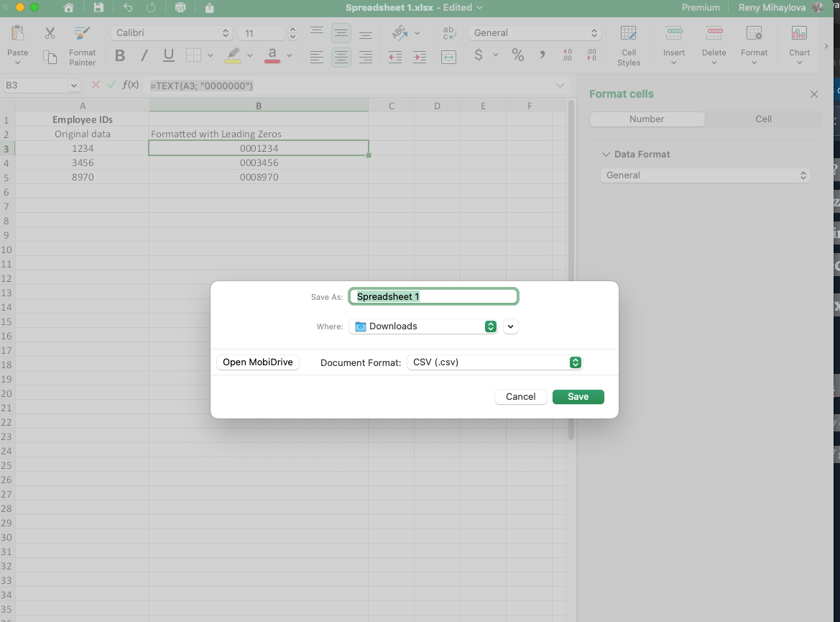
Task: Click the Save As filename field
Action: (433, 296)
